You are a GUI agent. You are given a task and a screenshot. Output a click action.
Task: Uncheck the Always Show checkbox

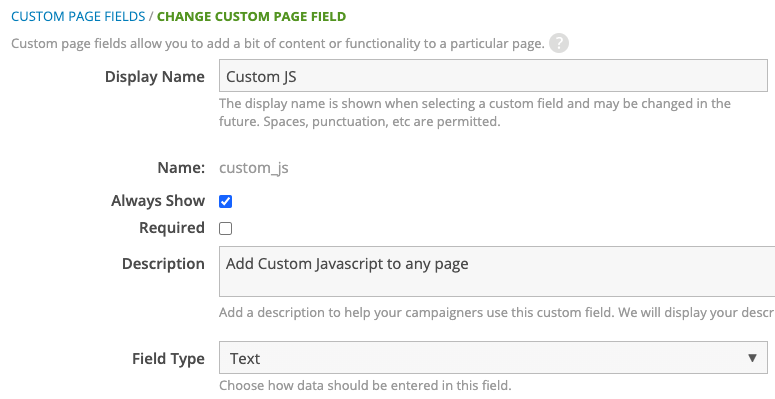(x=225, y=201)
